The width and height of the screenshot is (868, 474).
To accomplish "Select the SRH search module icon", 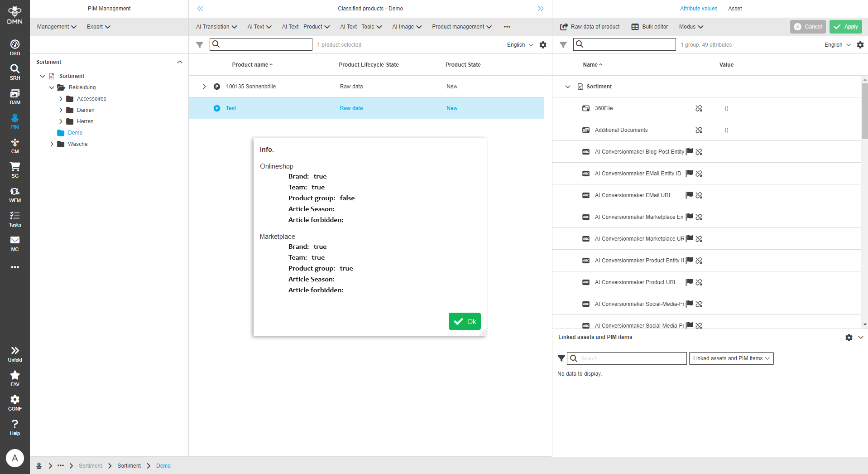I will point(15,71).
